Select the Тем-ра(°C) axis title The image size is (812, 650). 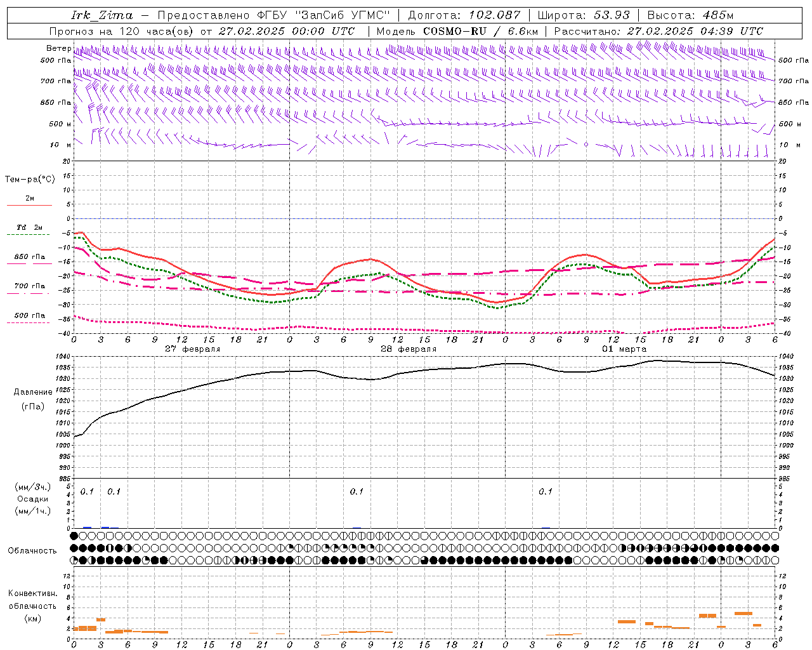(30, 179)
